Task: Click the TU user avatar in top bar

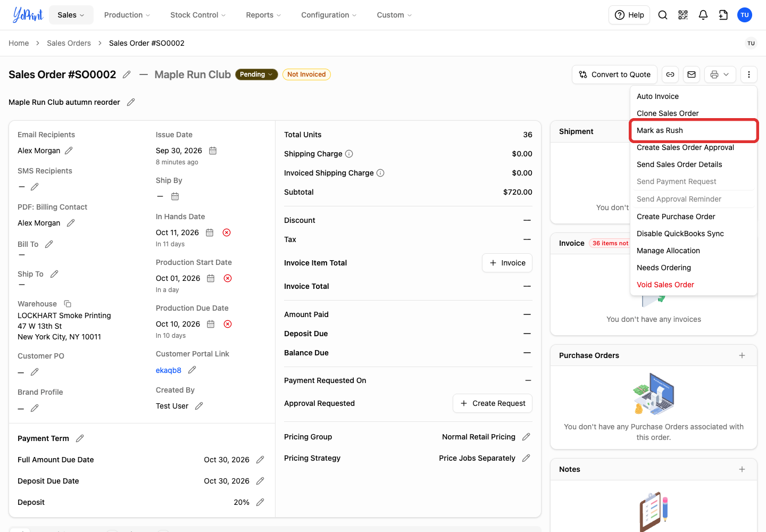Action: click(745, 15)
